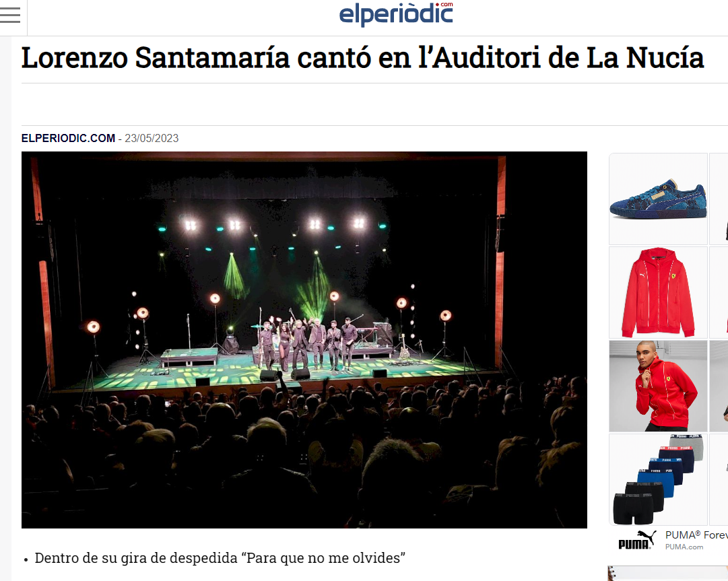Viewport: 728px width, 581px height.
Task: Click the elperiòdic.com logo
Action: click(x=396, y=13)
